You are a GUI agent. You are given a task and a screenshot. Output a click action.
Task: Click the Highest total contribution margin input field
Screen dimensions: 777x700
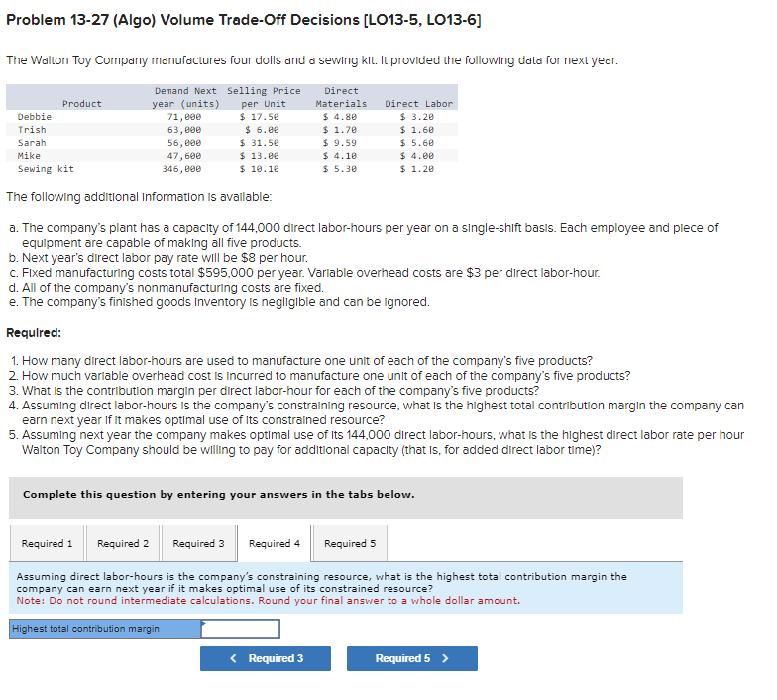click(x=240, y=629)
